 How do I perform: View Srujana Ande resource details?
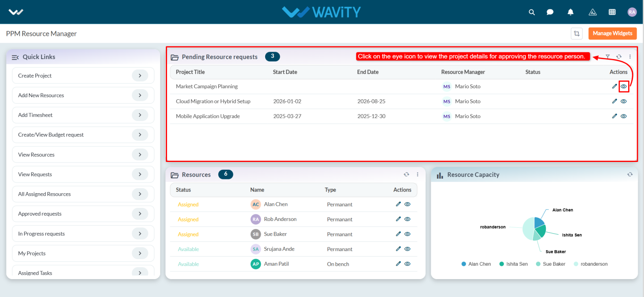click(x=407, y=249)
